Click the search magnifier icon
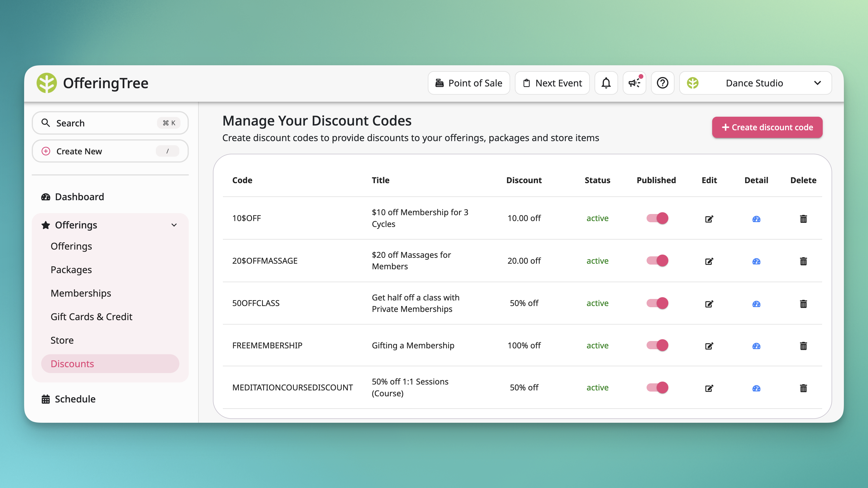This screenshot has width=868, height=488. click(x=46, y=123)
